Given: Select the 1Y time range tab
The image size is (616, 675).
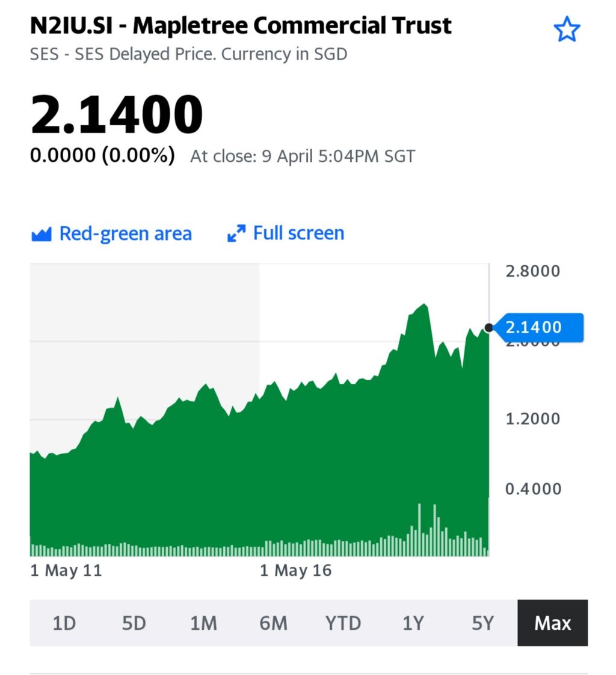Looking at the screenshot, I should (413, 623).
